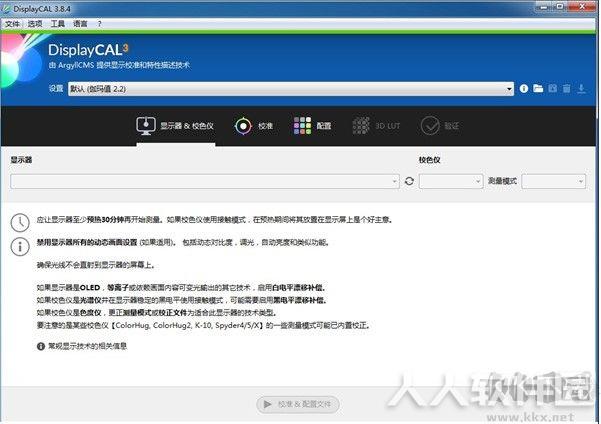Close the DisplayCAL window
The height and width of the screenshot is (424, 601).
click(582, 7)
